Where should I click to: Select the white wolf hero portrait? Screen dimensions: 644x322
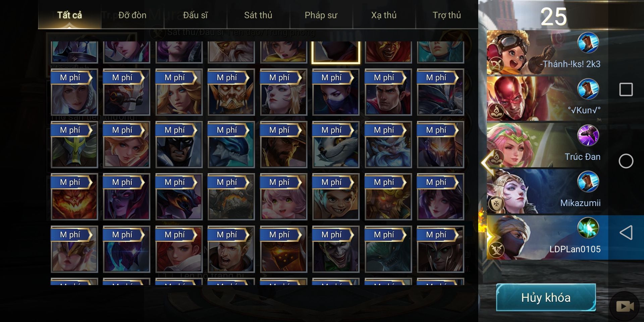pos(336,145)
